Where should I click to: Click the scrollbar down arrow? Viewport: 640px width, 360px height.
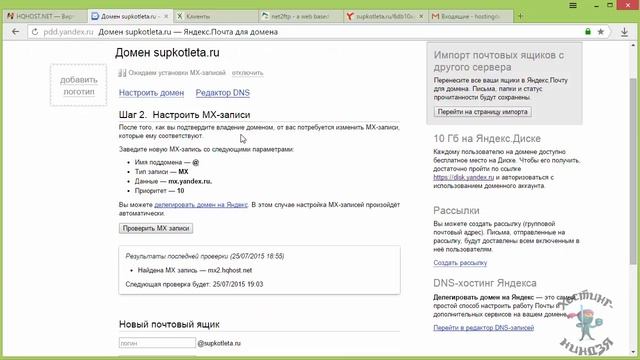tap(633, 353)
